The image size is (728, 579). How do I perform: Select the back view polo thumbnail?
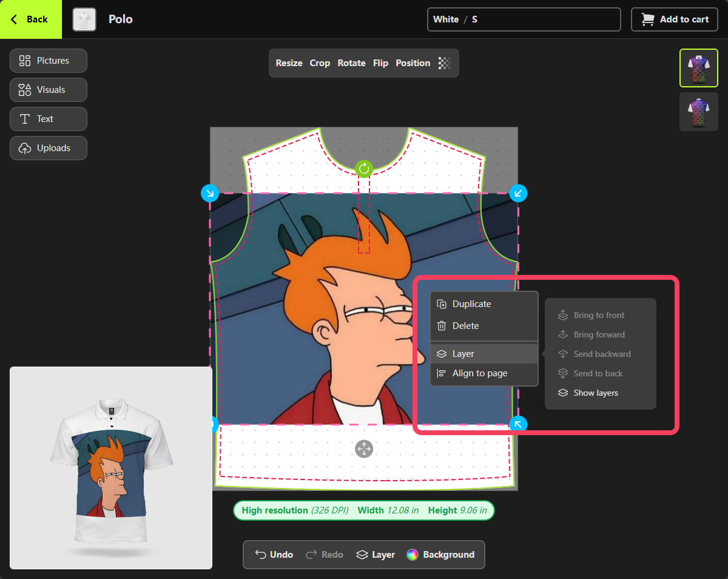pos(699,112)
